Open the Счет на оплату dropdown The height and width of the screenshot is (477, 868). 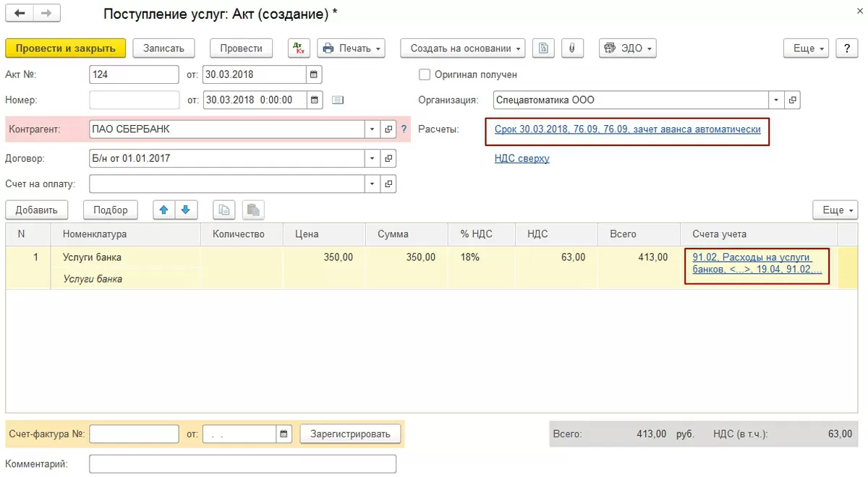(x=373, y=184)
